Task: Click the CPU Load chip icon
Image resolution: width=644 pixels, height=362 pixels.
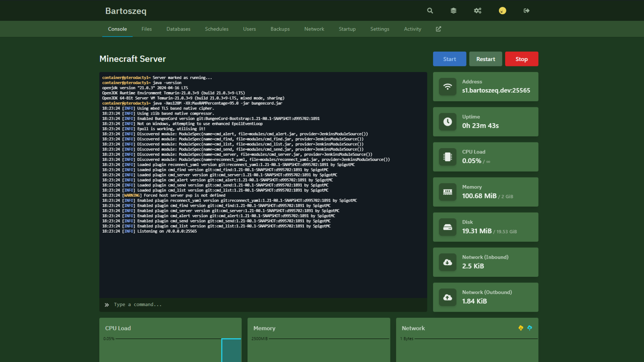Action: click(x=447, y=157)
